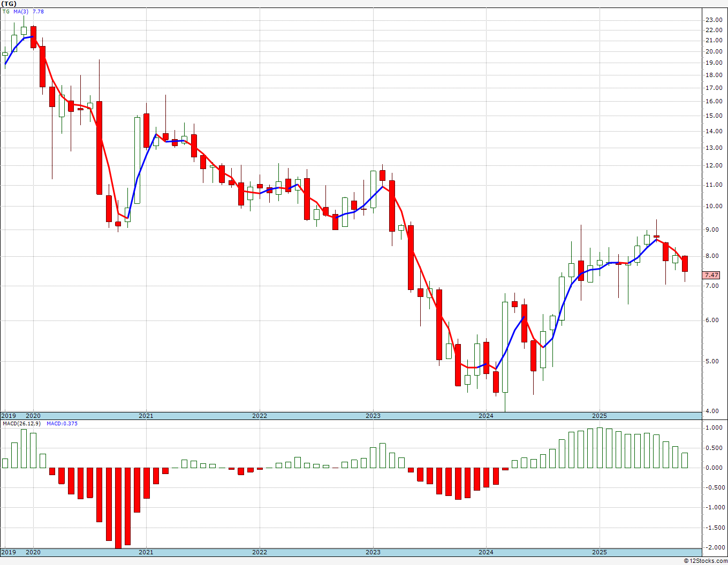Select the 22.00 price axis label
Image resolution: width=728 pixels, height=565 pixels.
pyautogui.click(x=714, y=30)
